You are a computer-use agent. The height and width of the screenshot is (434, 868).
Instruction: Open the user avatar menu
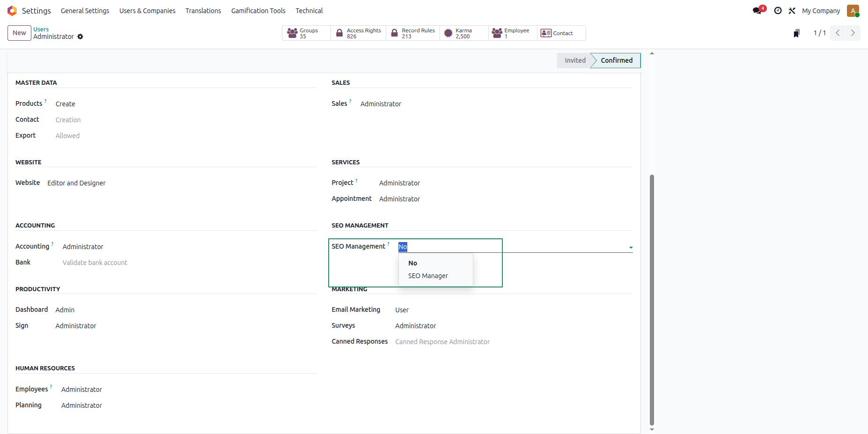tap(853, 10)
